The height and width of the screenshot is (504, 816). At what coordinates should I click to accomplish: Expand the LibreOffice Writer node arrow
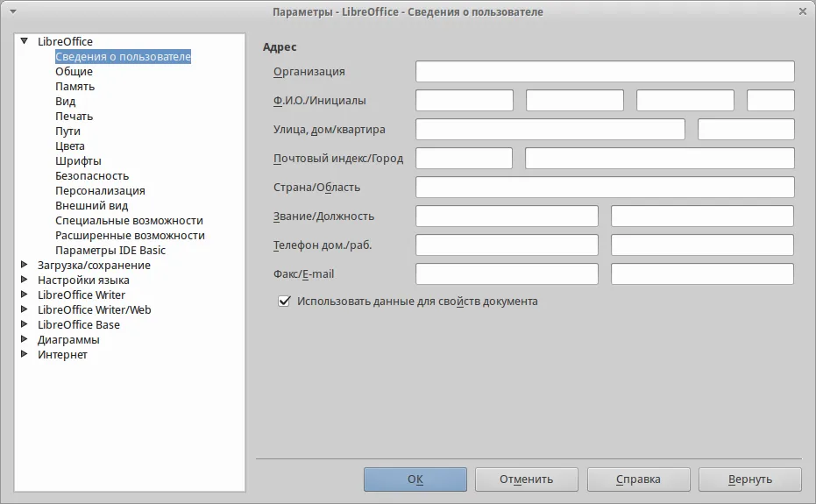[x=24, y=295]
